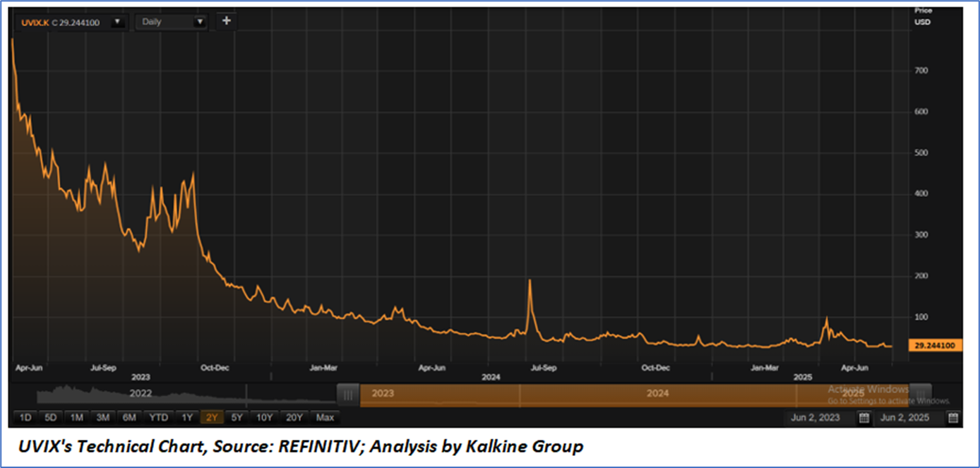Viewport: 980px width, 468px height.
Task: Select the 6M time range
Action: [129, 418]
